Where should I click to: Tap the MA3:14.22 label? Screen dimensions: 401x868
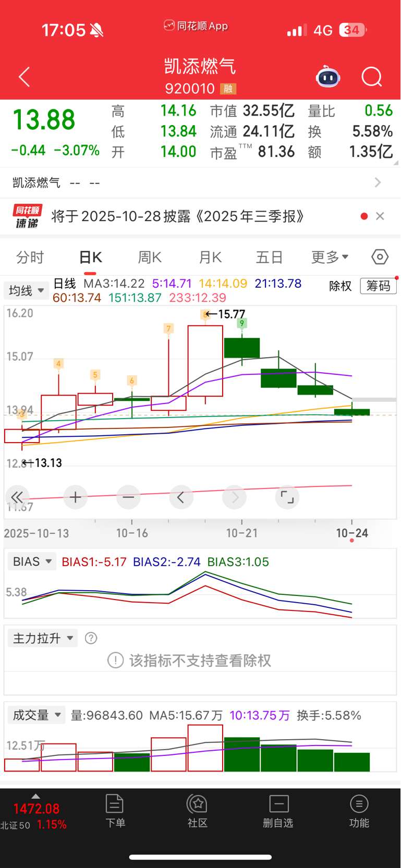[x=114, y=284]
